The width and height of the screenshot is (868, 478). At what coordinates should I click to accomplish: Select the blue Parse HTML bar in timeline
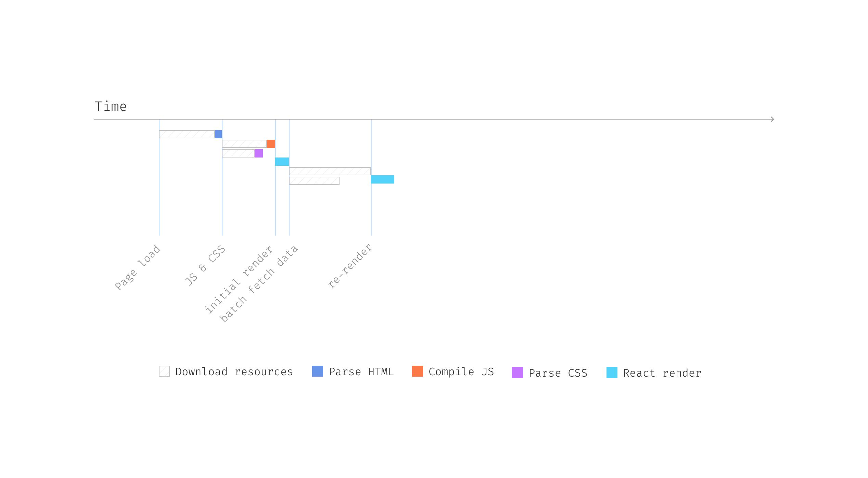[x=218, y=134]
